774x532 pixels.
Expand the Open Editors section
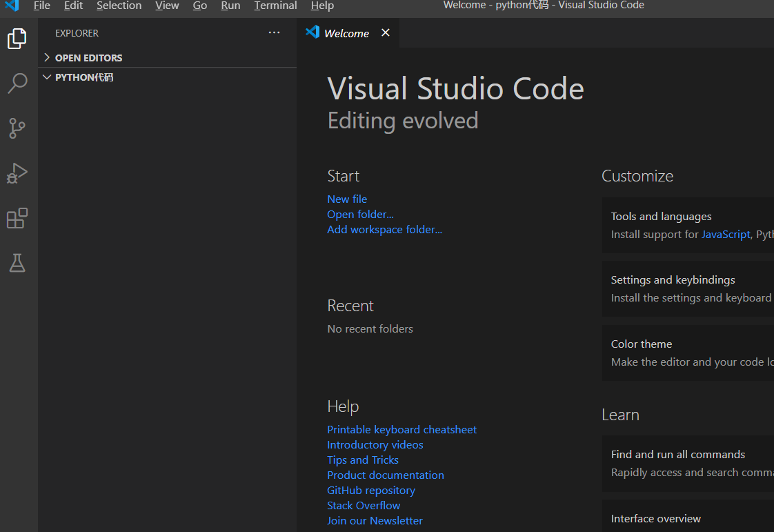coord(88,58)
